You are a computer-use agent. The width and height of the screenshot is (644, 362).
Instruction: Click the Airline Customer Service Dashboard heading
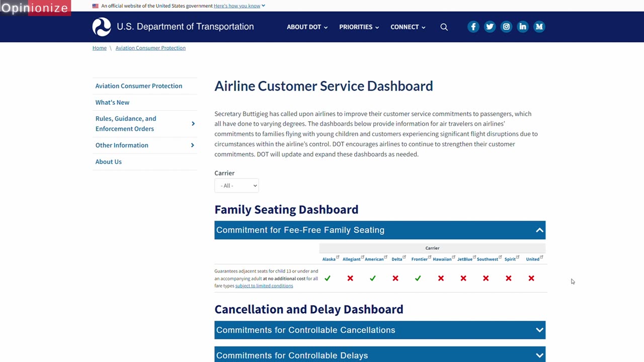(324, 86)
